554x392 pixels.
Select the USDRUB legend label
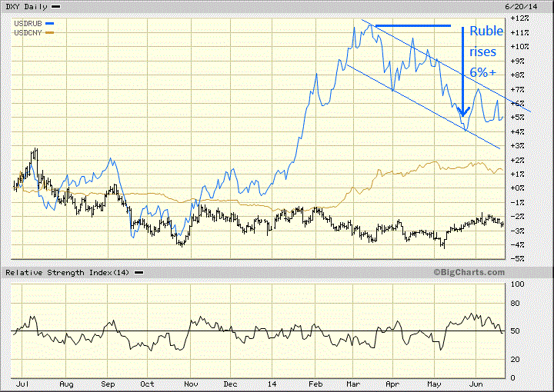28,25
